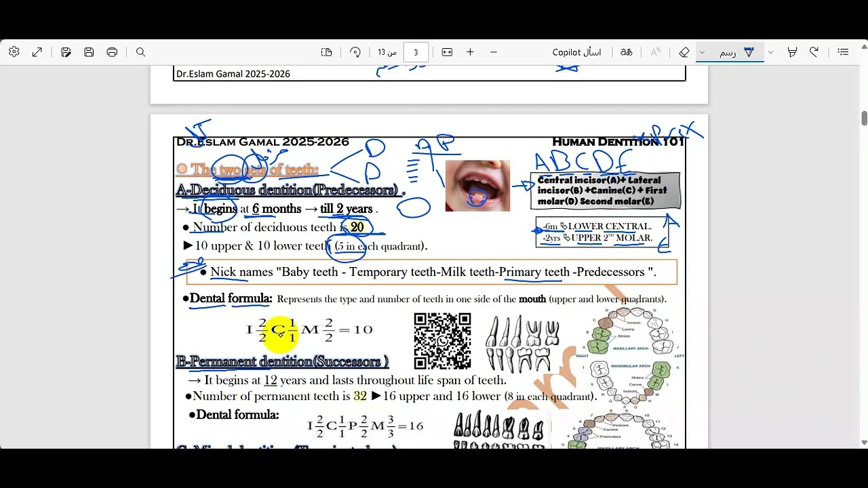868x488 pixels.
Task: Click the highlighted number '20'
Action: (x=357, y=227)
